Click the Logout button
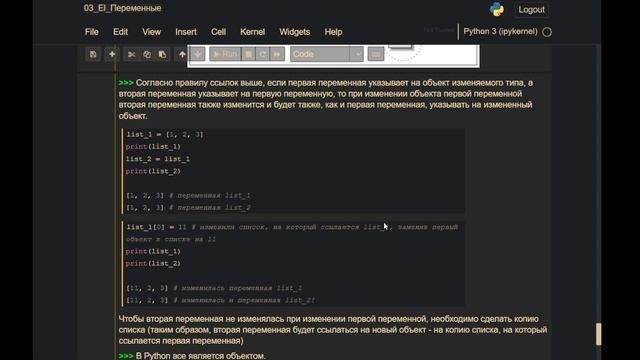 [x=531, y=10]
